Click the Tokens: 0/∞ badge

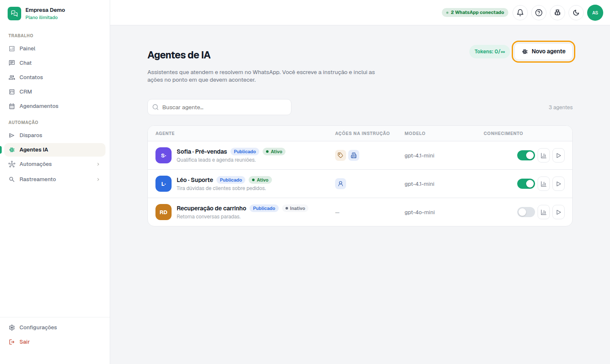(490, 52)
